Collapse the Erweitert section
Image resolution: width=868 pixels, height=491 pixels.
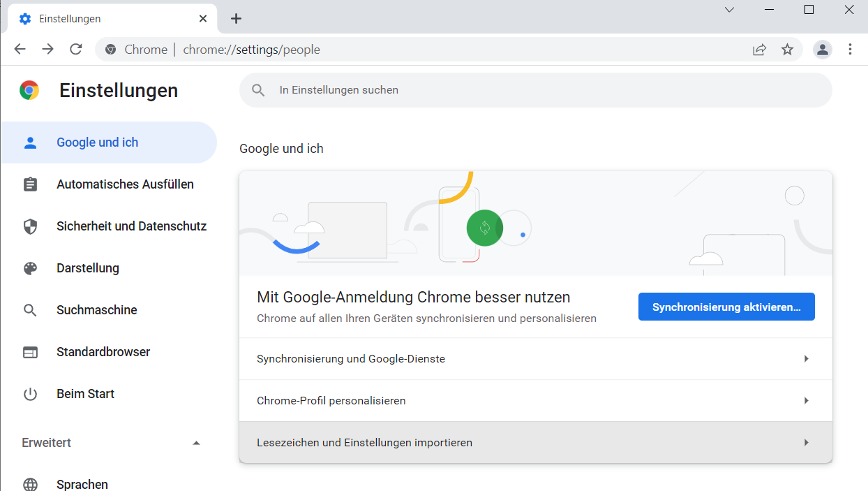196,443
